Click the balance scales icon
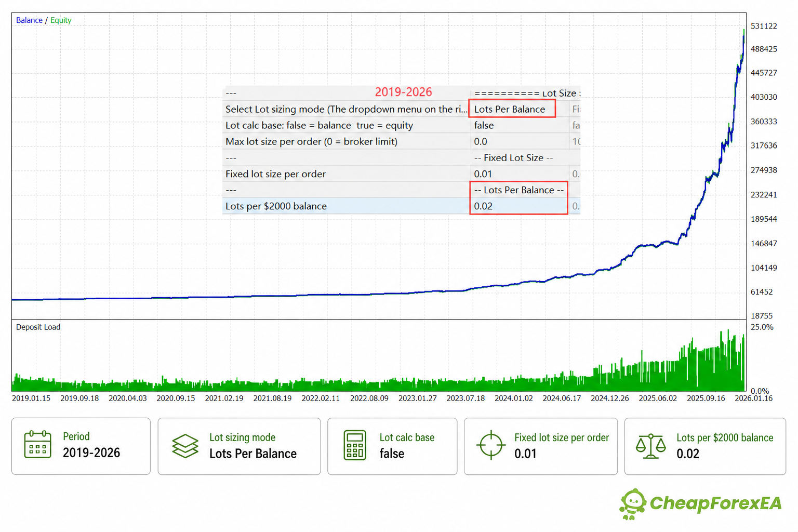798x532 pixels. [x=651, y=446]
